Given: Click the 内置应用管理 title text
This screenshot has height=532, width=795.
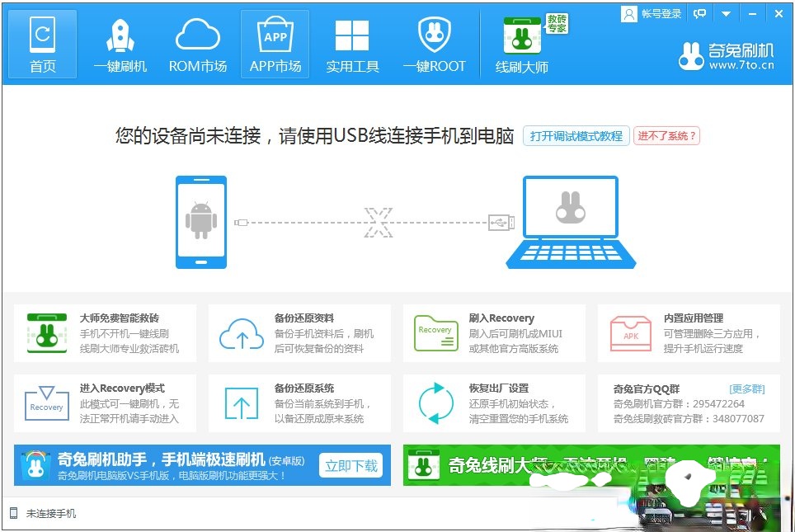Looking at the screenshot, I should [694, 318].
